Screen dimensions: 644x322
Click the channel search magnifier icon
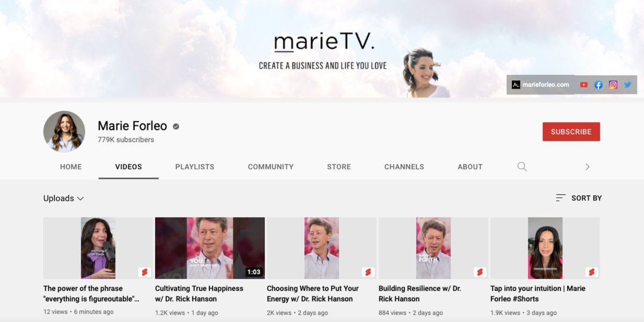522,166
